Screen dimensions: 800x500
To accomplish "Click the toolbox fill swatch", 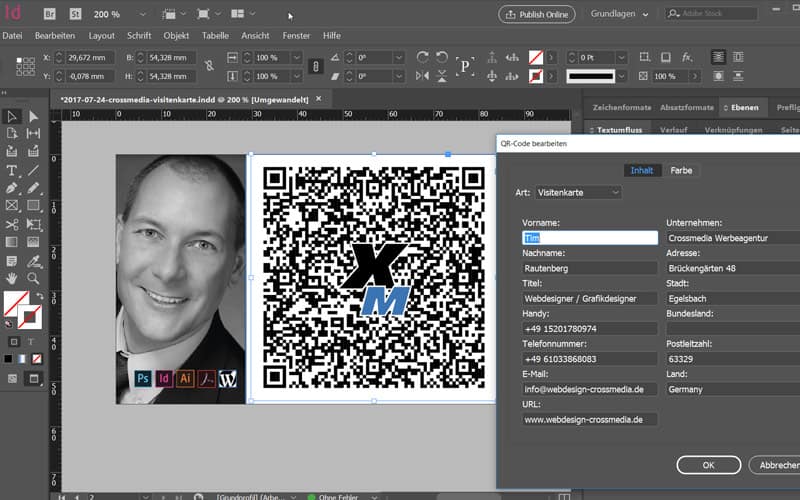I will [16, 303].
